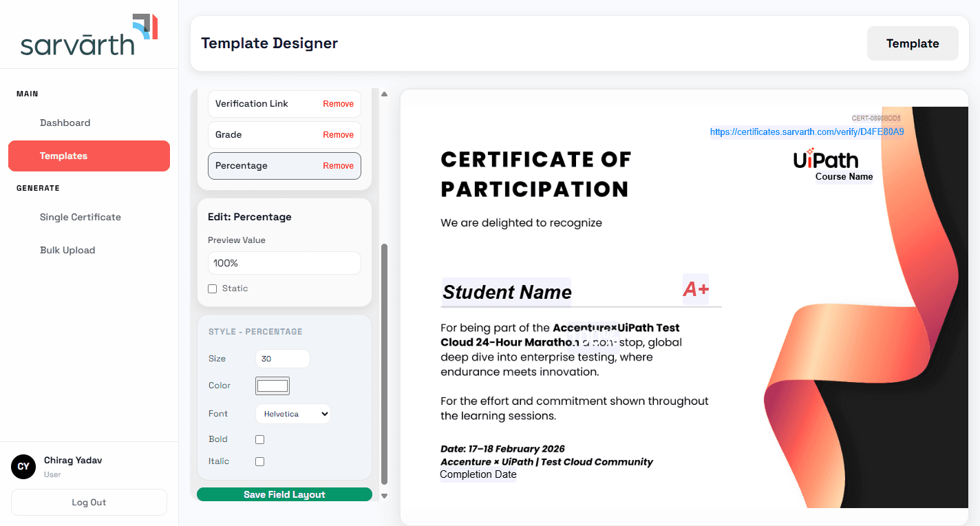This screenshot has width=980, height=526.
Task: Select the Verification Link field row
Action: click(284, 104)
